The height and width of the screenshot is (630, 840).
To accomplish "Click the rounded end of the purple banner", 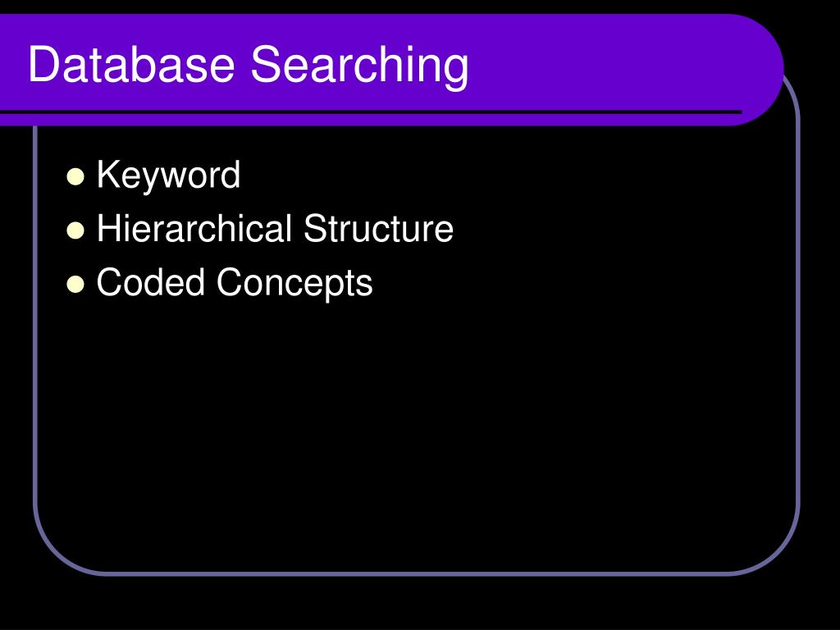I will 760,70.
